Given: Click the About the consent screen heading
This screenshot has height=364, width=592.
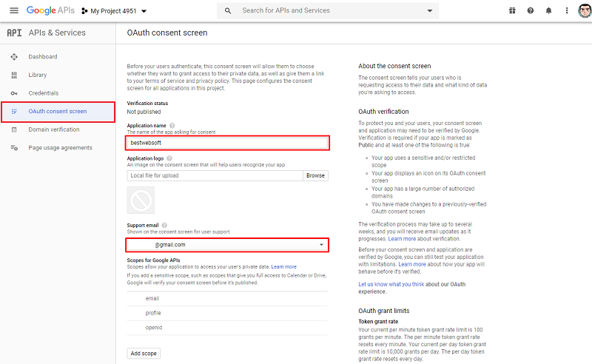Looking at the screenshot, I should [x=394, y=66].
